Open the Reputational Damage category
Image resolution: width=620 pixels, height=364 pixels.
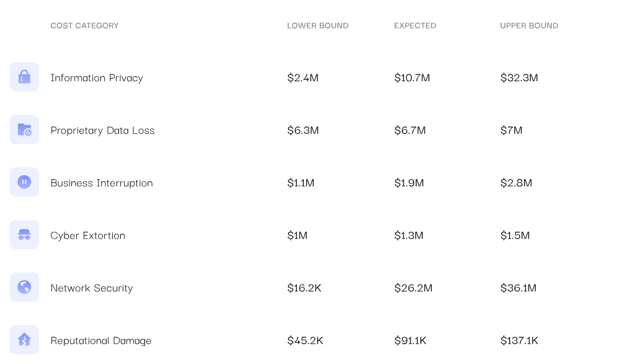[101, 341]
